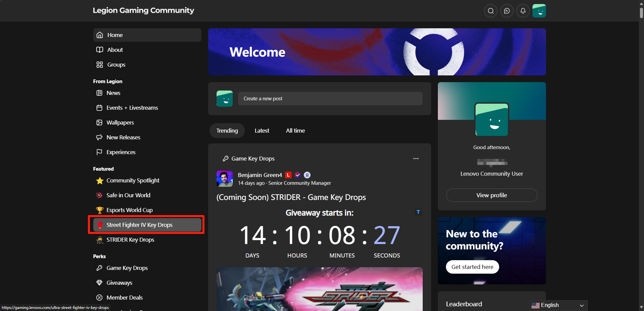
Task: Click the Leaderboard heading
Action: (464, 304)
